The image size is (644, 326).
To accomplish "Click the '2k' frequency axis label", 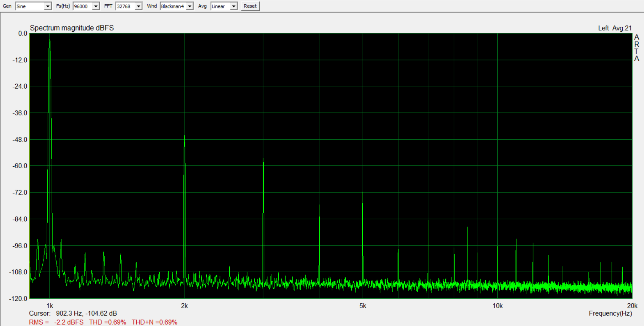I will (184, 306).
